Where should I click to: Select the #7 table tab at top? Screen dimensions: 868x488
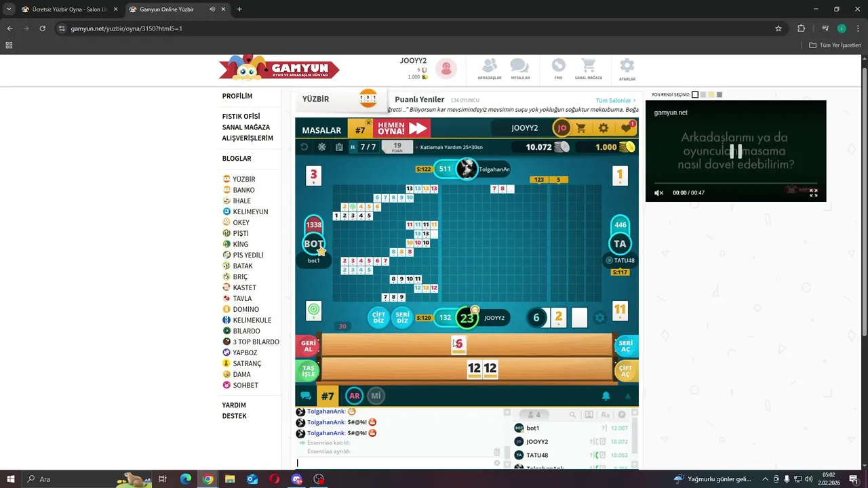[360, 130]
